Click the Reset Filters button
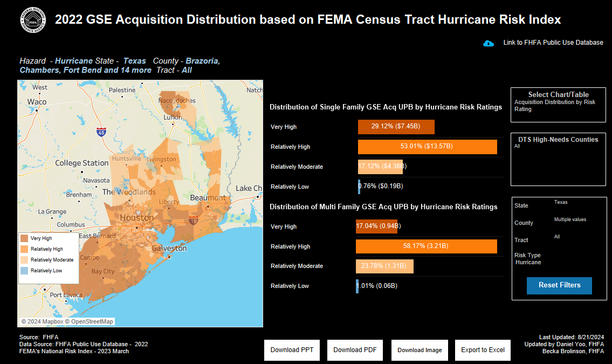The height and width of the screenshot is (364, 612). coord(559,285)
